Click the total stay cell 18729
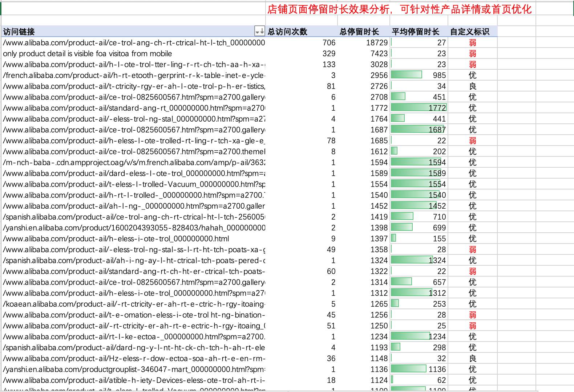Viewport: 574px width, 392px height. click(x=364, y=42)
